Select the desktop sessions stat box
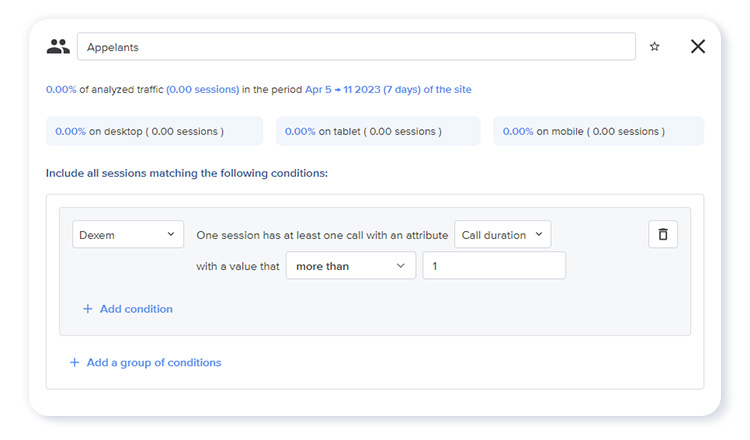Image resolution: width=750 pixels, height=440 pixels. (154, 131)
